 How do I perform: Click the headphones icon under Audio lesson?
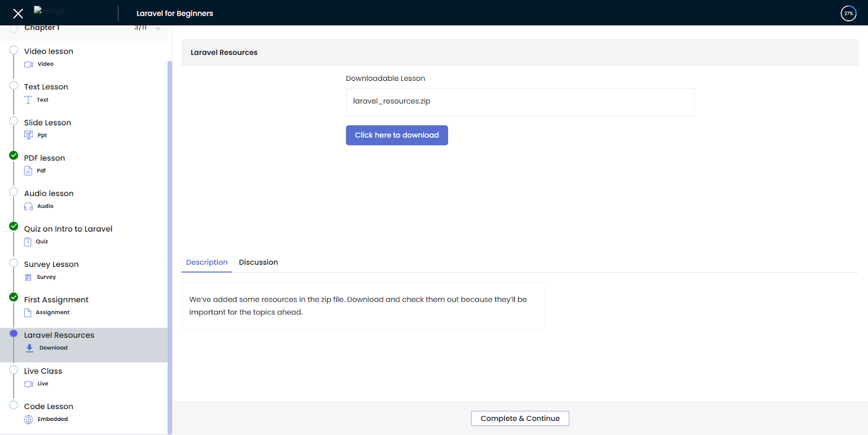[x=28, y=207]
